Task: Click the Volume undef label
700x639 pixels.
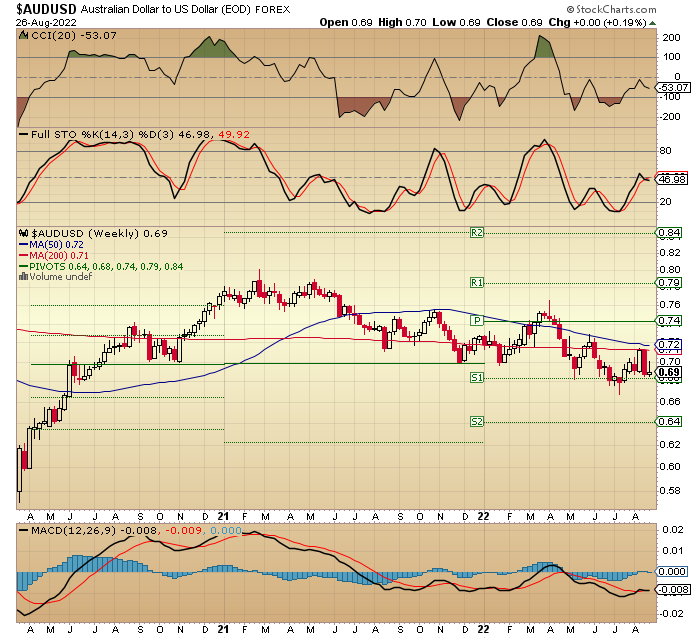Action: [x=61, y=277]
